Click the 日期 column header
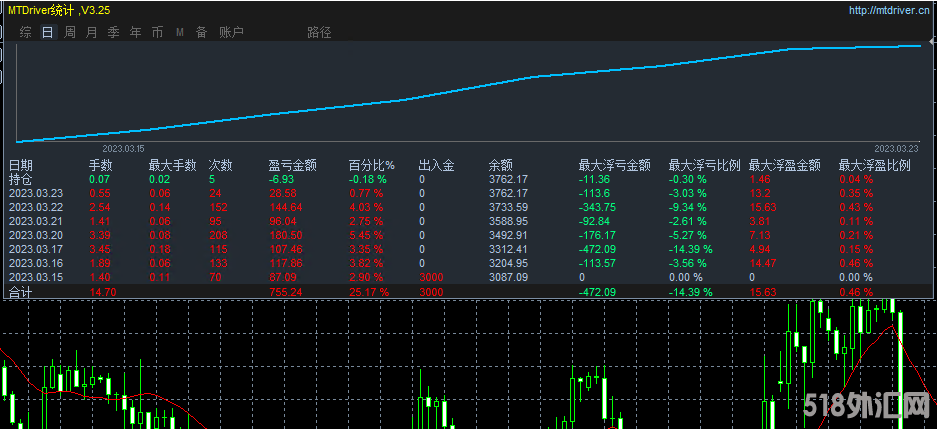The height and width of the screenshot is (429, 937). tap(21, 165)
